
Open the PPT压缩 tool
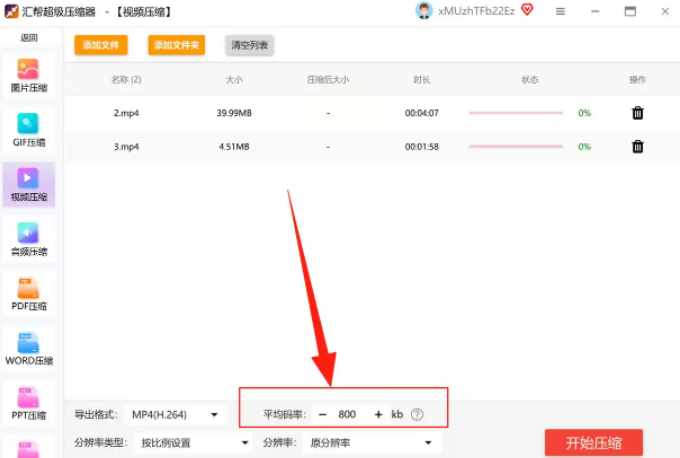[29, 404]
